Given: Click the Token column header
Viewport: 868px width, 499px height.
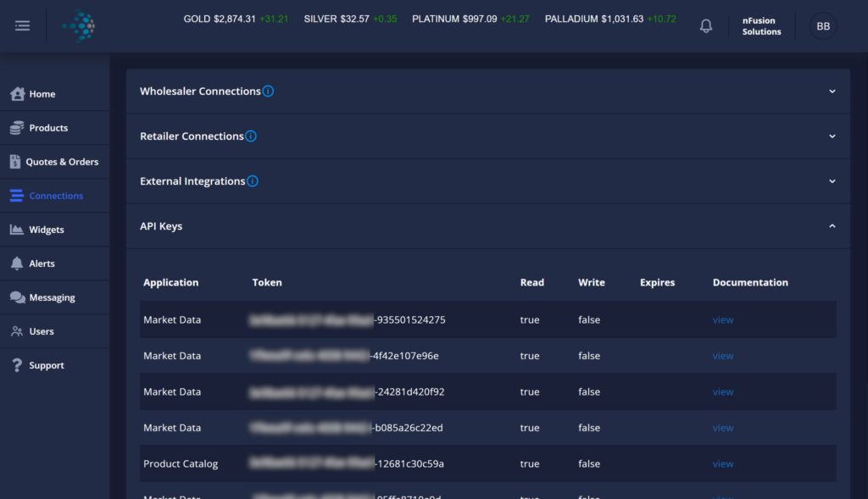Looking at the screenshot, I should coord(267,282).
